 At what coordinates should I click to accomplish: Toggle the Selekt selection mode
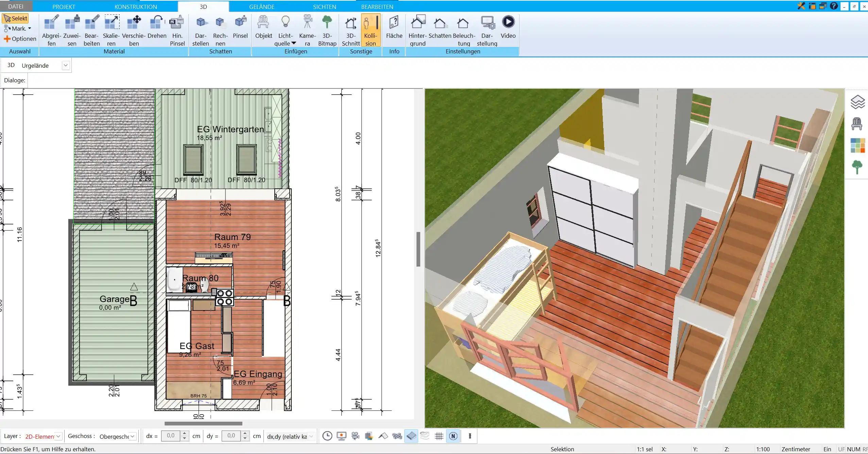pos(15,18)
